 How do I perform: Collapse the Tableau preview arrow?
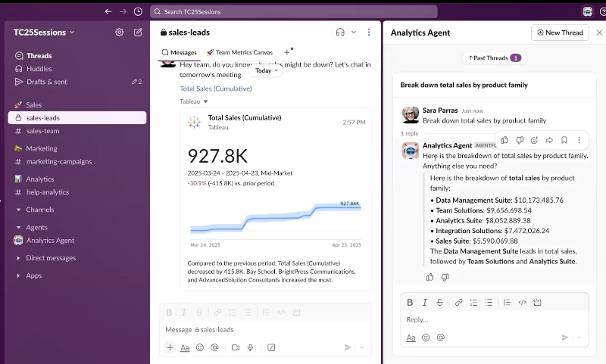point(205,101)
